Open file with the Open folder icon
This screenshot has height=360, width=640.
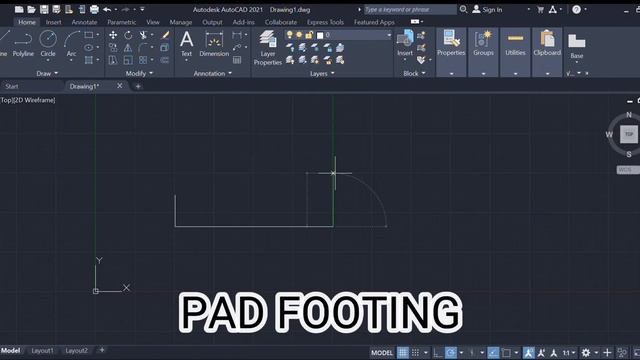coord(31,9)
